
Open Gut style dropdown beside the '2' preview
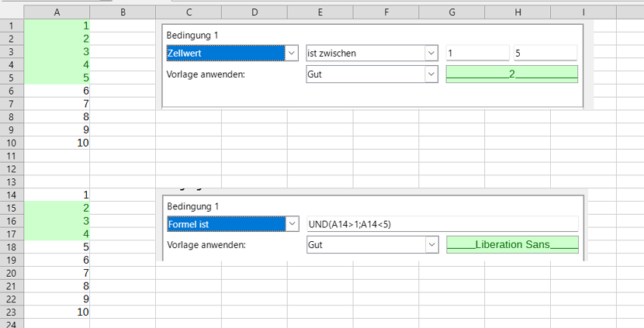[431, 74]
